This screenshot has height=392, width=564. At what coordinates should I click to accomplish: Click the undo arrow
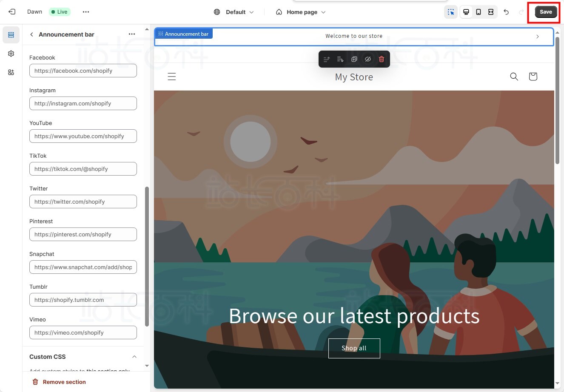pos(506,12)
